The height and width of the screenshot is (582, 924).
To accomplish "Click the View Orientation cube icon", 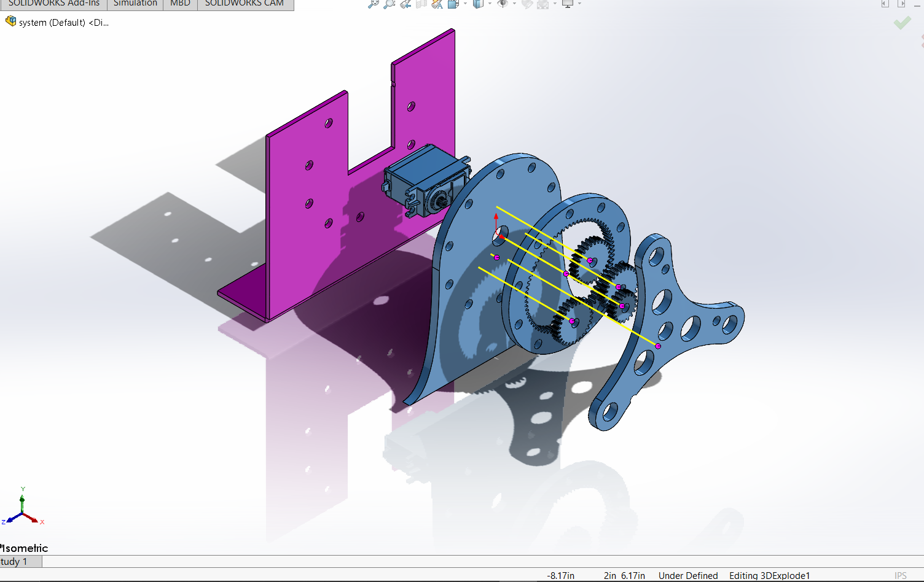I will click(x=453, y=3).
